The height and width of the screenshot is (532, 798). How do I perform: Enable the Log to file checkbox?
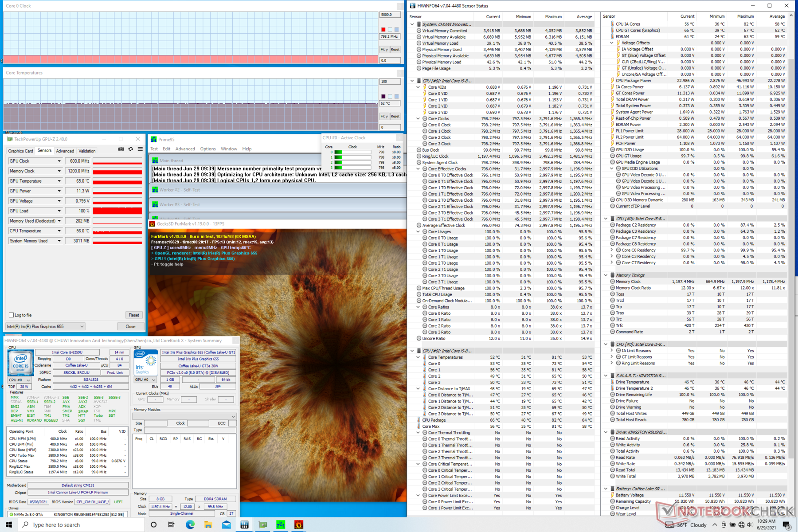coord(12,315)
